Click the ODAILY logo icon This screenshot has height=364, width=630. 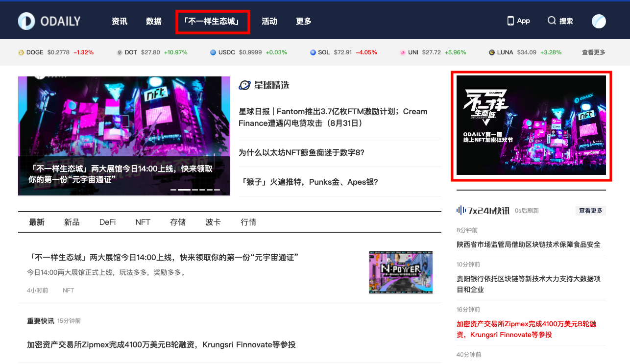click(26, 21)
